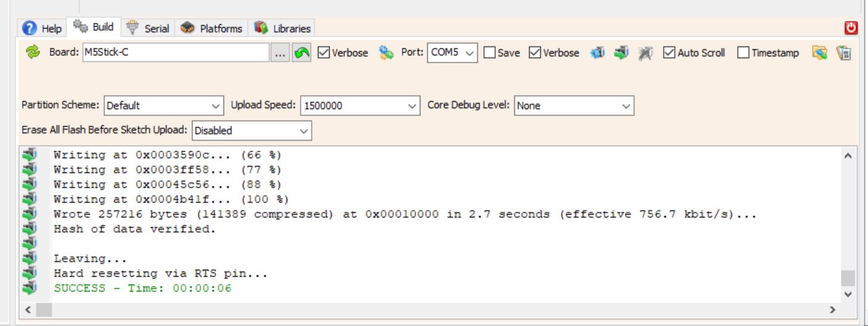
Task: Click the folder icon beside Timestamp
Action: 819,52
